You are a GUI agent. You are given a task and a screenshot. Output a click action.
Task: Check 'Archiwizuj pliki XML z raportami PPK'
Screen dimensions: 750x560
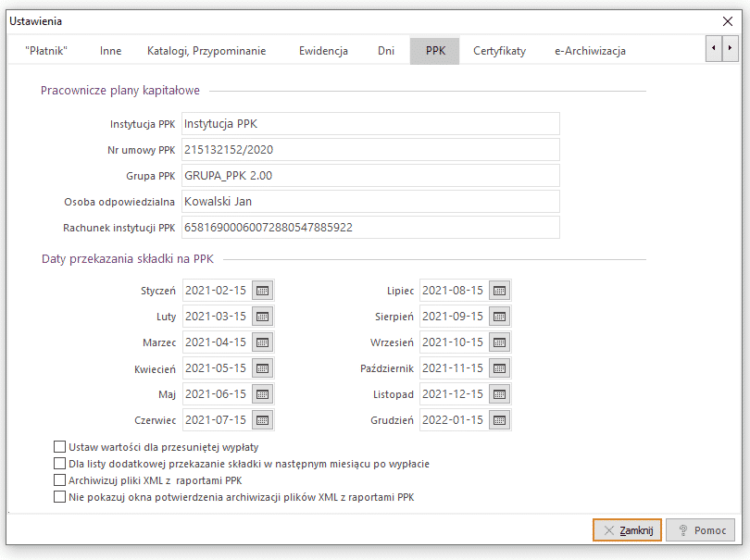tap(59, 480)
